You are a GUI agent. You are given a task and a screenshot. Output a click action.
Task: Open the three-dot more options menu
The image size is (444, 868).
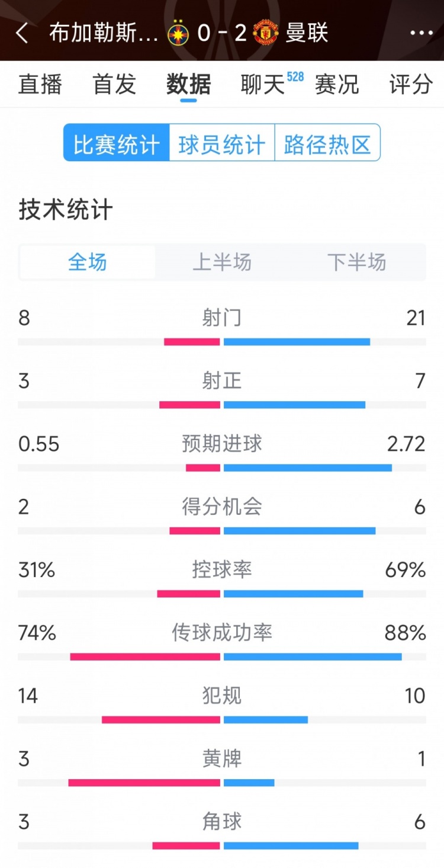[x=421, y=33]
